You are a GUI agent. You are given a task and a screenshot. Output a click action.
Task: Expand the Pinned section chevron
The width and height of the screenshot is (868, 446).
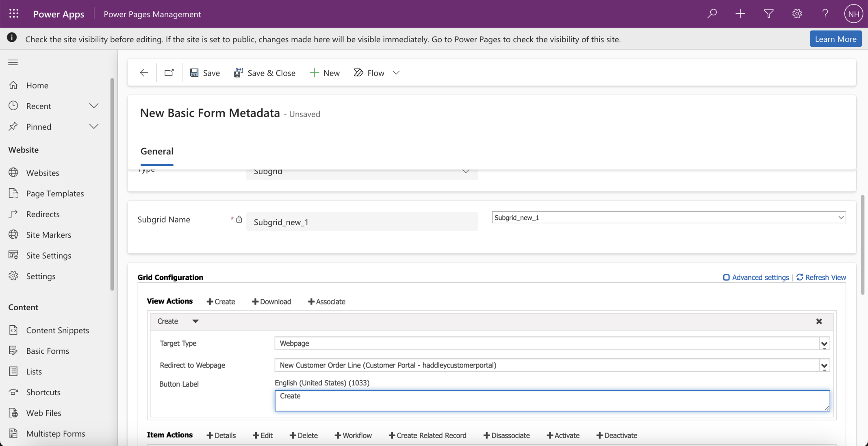coord(94,126)
